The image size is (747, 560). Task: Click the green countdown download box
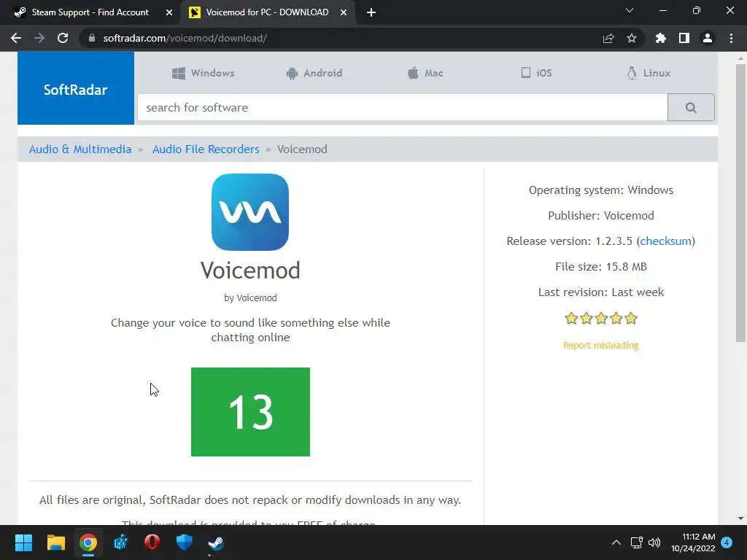pos(251,412)
